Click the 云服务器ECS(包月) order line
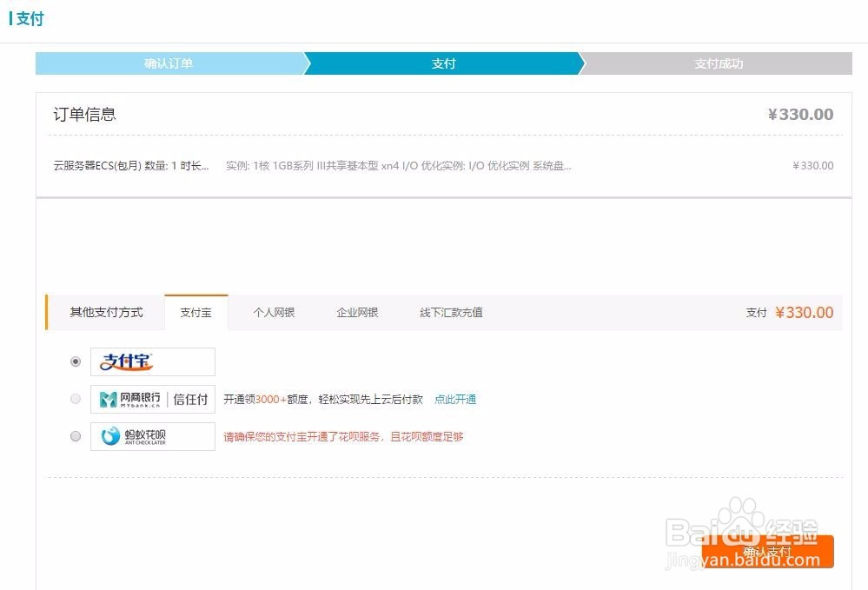This screenshot has height=590, width=868. point(130,165)
